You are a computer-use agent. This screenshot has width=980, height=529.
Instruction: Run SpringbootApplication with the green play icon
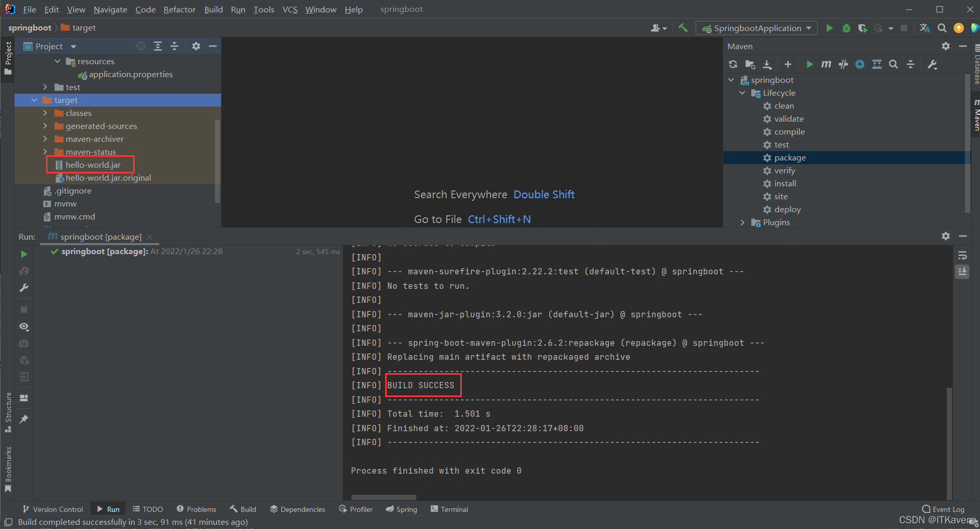(829, 28)
